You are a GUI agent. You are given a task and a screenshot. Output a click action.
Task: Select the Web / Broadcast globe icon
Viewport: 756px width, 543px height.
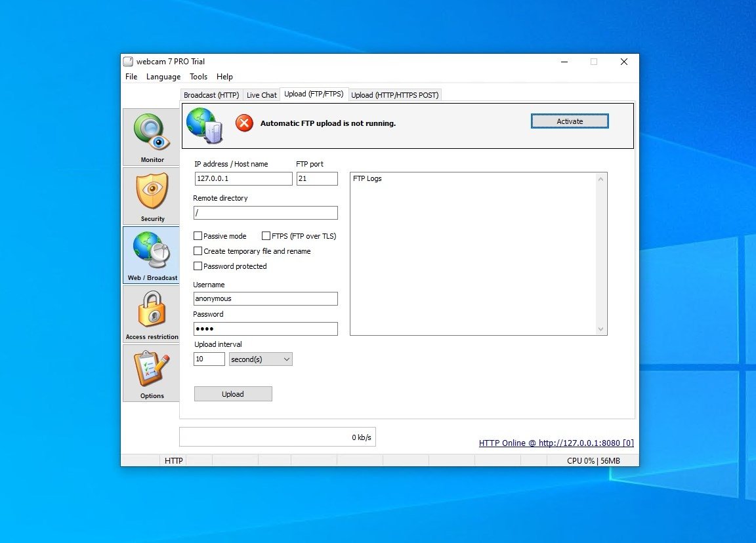[x=152, y=255]
